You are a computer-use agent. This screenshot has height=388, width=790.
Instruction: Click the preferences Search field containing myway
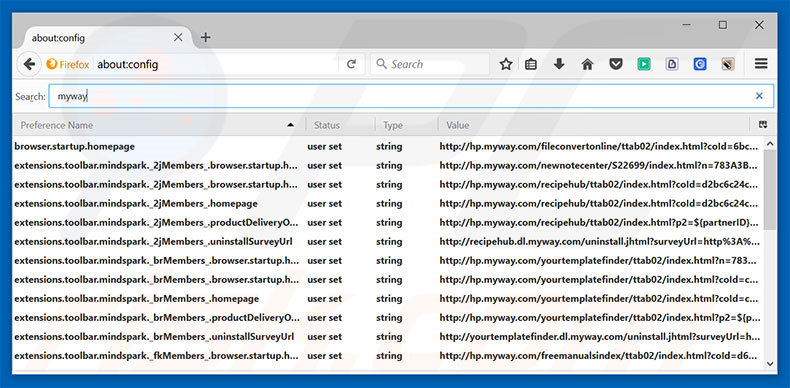pos(411,96)
